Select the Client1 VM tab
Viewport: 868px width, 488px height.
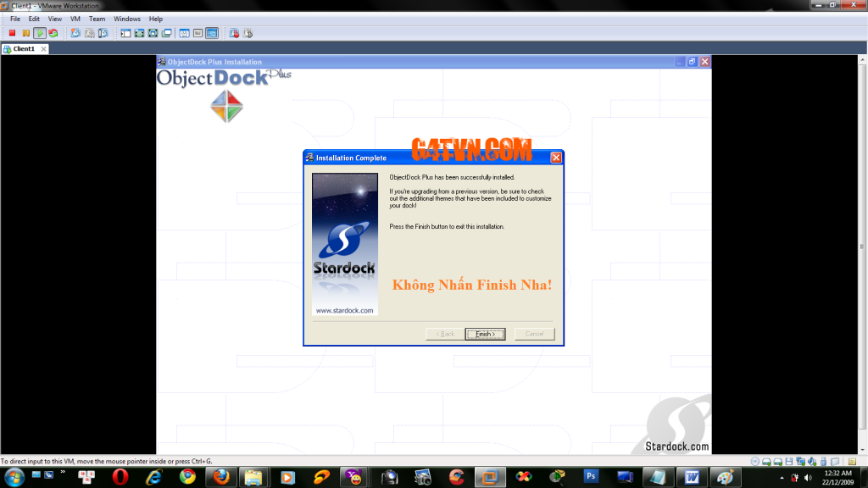[x=24, y=48]
